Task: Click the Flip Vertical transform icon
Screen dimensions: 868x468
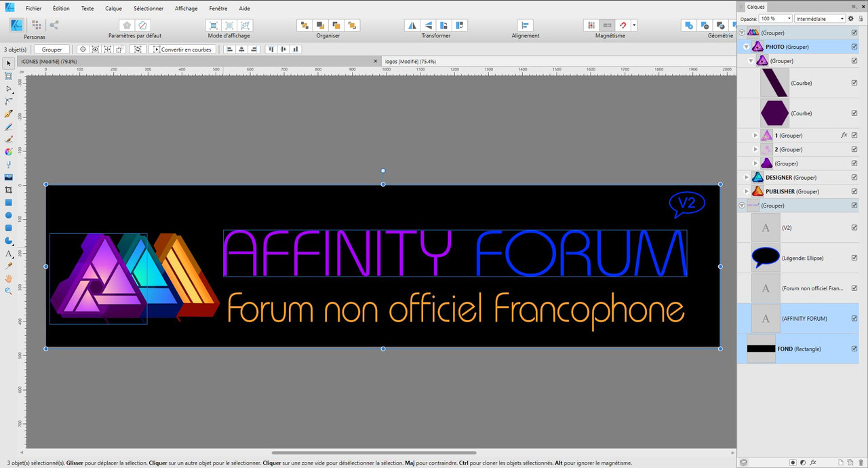Action: coord(428,25)
